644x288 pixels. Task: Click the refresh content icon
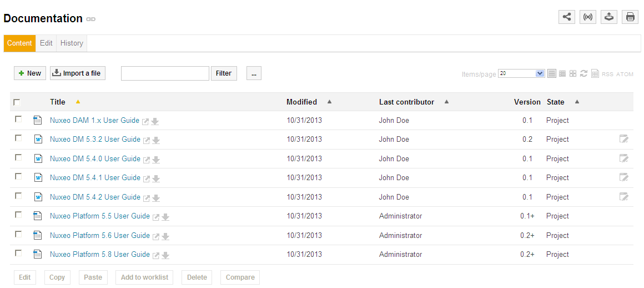point(583,73)
